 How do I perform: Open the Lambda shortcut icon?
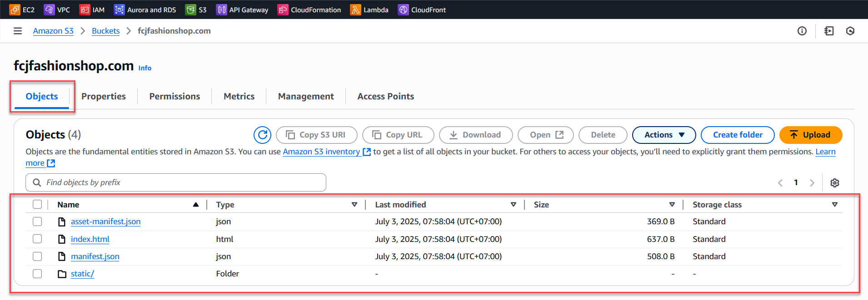[355, 10]
